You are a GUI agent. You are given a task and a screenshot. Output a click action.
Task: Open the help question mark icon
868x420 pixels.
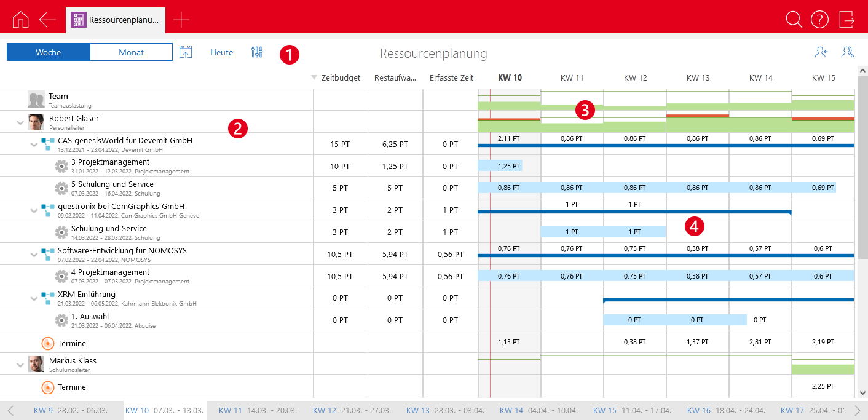pyautogui.click(x=819, y=19)
